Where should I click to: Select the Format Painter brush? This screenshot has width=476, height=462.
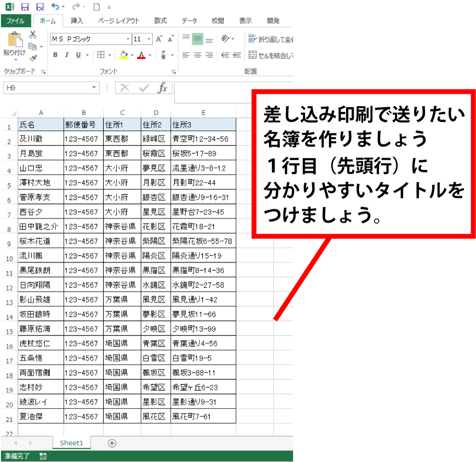pyautogui.click(x=33, y=58)
